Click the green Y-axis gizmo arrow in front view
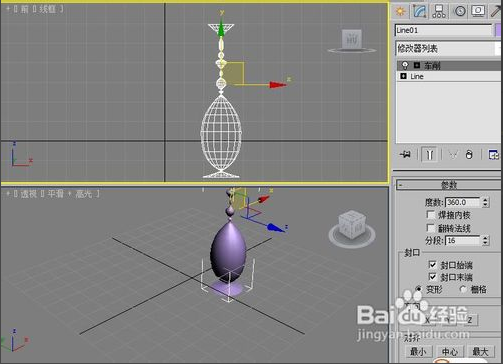Screen dimensions: 503x364 [221, 29]
